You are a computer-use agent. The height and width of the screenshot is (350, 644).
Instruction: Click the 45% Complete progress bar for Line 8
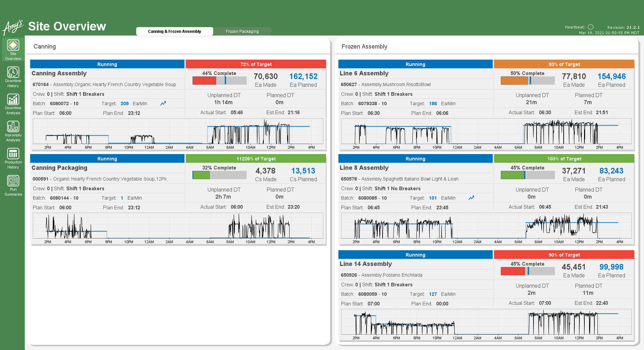click(x=527, y=175)
